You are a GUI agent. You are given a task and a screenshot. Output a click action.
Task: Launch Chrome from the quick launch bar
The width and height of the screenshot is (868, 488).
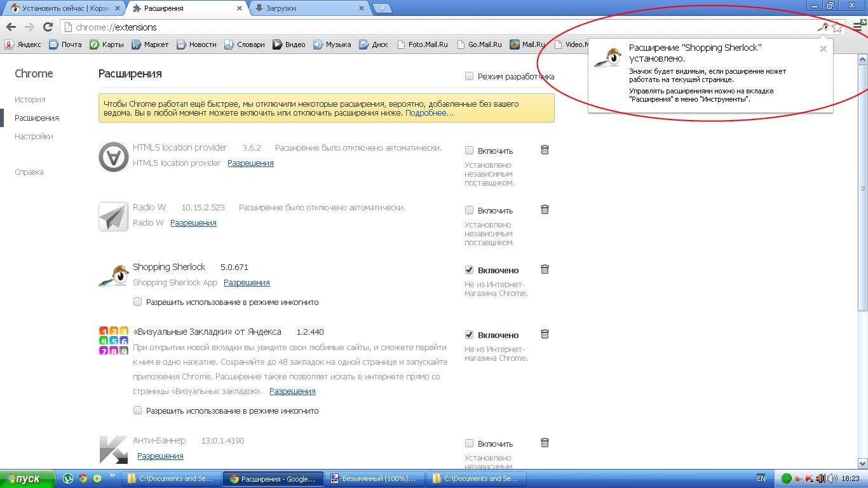coord(83,479)
